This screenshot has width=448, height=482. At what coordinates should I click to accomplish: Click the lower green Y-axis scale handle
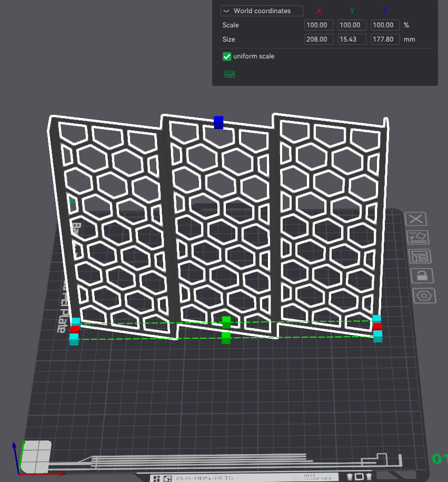(x=226, y=338)
